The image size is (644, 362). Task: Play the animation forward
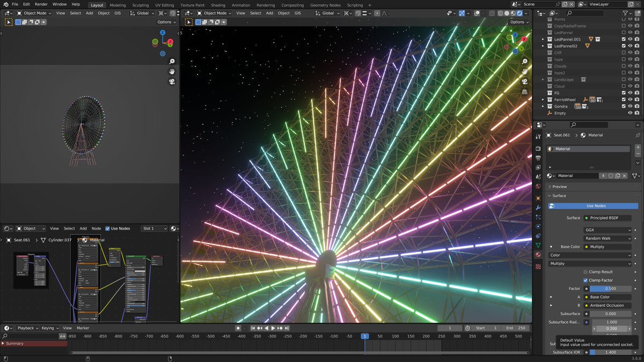tap(273, 328)
